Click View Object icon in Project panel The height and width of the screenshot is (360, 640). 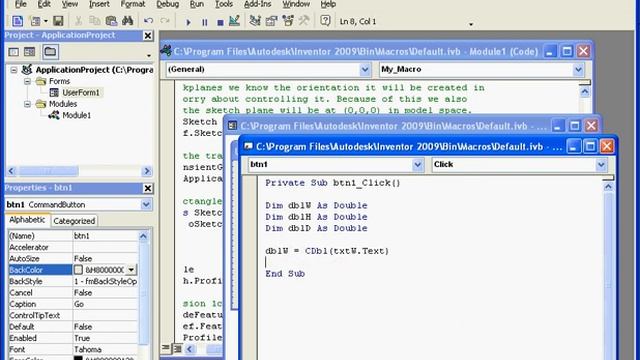pyautogui.click(x=29, y=52)
